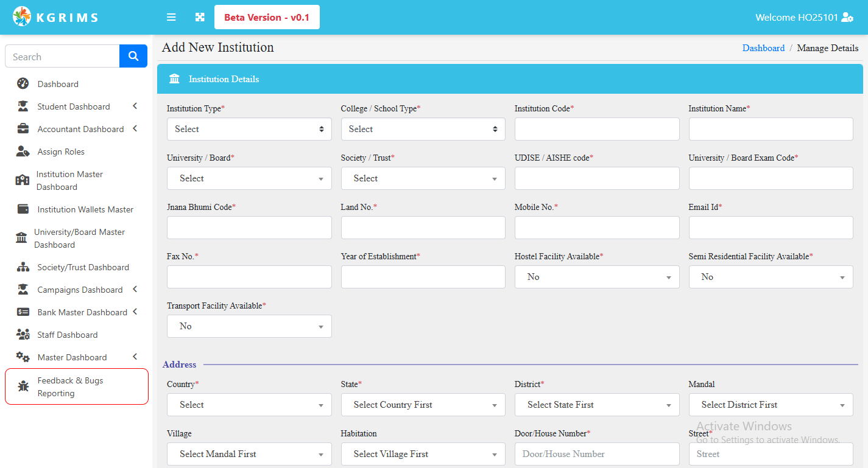Open the Institution Type dropdown

coord(249,129)
